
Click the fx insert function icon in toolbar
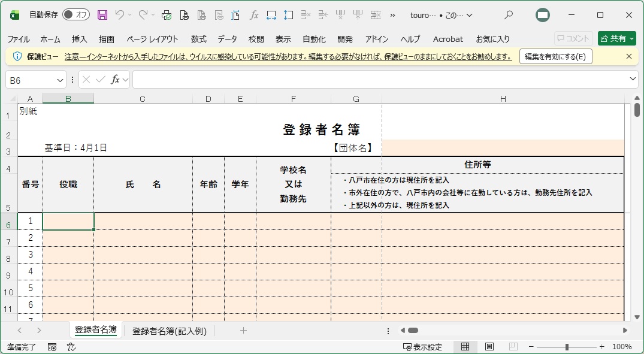click(x=254, y=15)
